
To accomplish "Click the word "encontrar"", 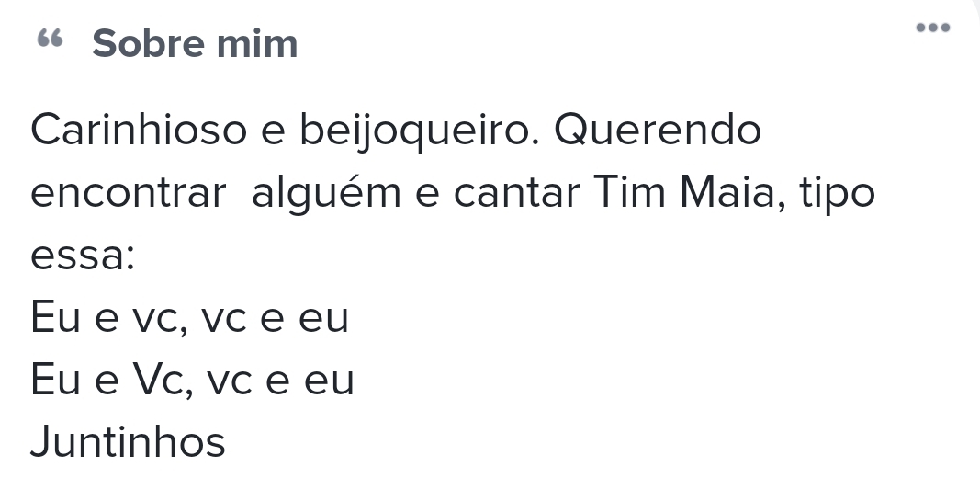I will coord(129,194).
